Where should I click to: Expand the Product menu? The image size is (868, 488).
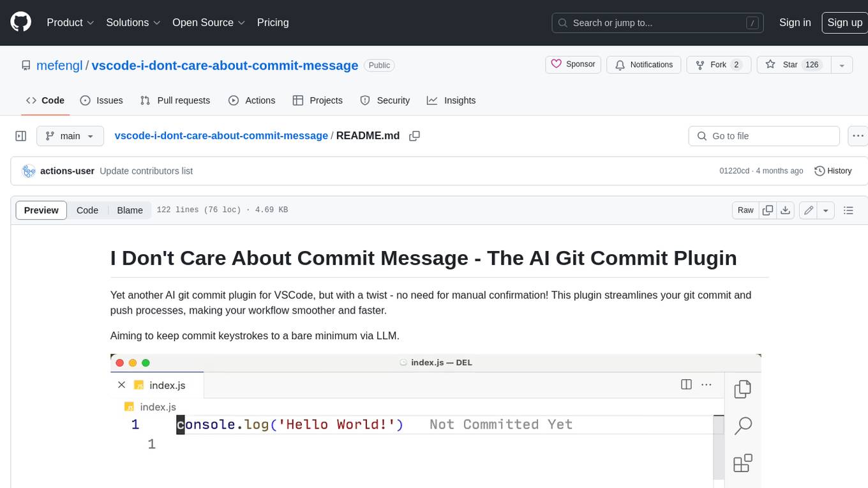click(70, 22)
